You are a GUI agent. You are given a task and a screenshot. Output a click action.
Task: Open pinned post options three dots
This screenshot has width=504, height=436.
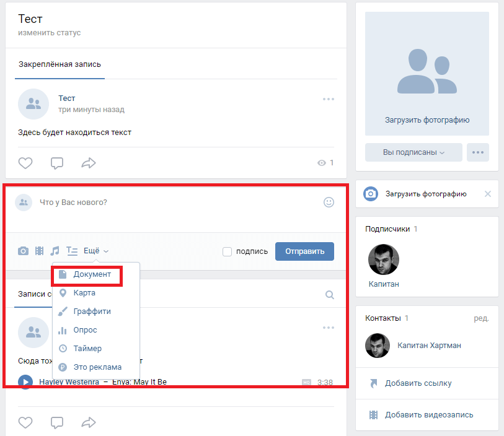click(329, 99)
